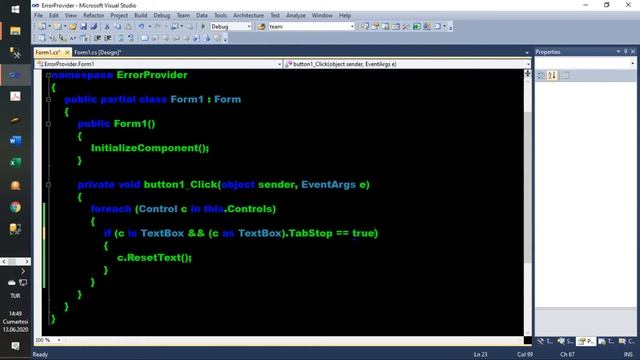The width and height of the screenshot is (640, 360).
Task: Open the ErrorProvider.Form1 types dropdown
Action: (279, 64)
